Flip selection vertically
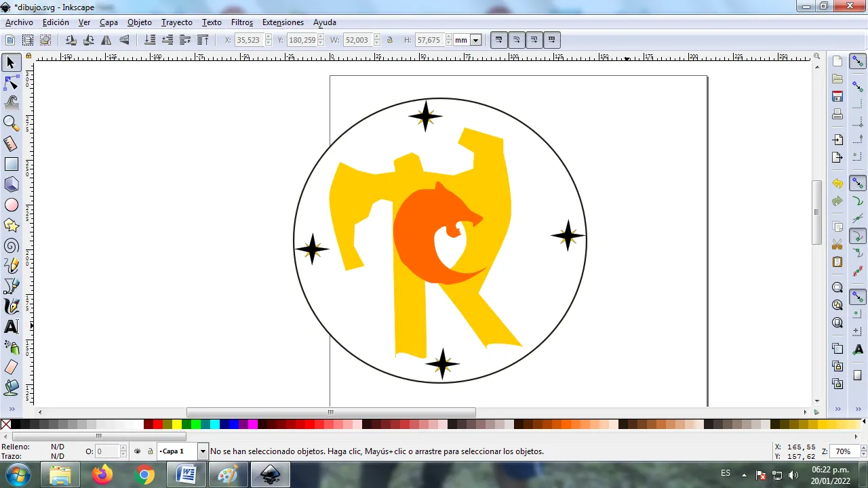This screenshot has height=488, width=868. point(124,40)
